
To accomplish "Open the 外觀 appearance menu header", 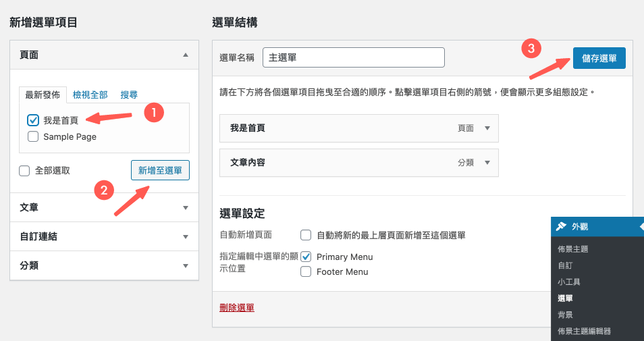I will click(597, 226).
